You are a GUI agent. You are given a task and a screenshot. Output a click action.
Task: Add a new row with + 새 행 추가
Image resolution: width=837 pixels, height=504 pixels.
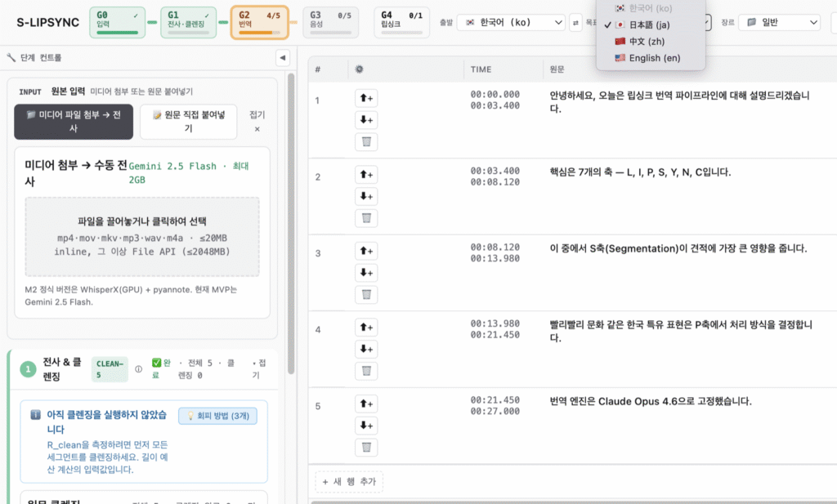pos(349,481)
